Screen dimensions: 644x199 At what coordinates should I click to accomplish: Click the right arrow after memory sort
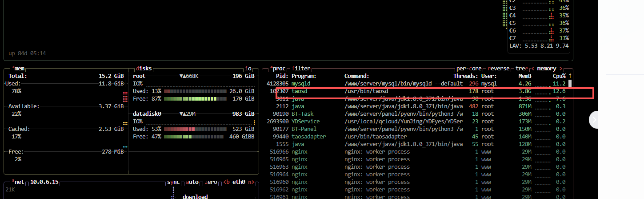coord(561,69)
